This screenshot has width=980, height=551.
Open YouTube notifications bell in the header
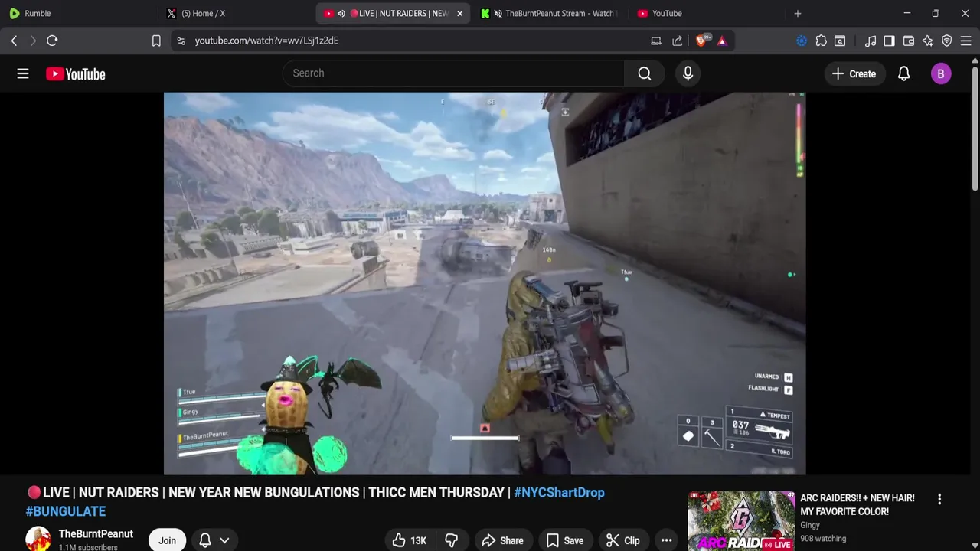point(903,73)
